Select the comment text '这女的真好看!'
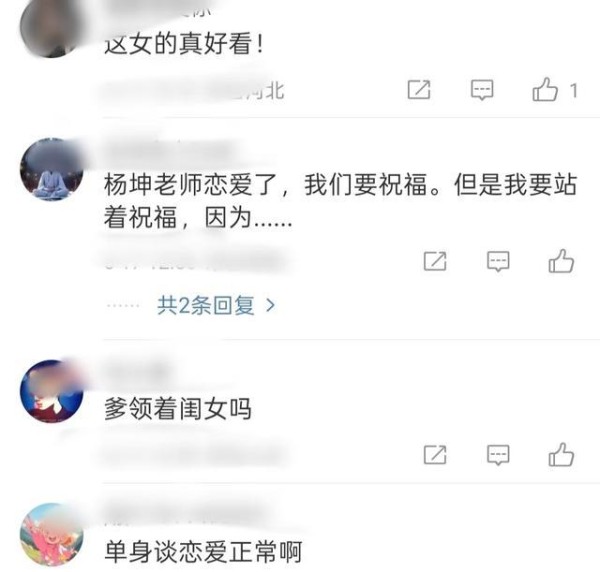The height and width of the screenshot is (572, 600). [184, 44]
